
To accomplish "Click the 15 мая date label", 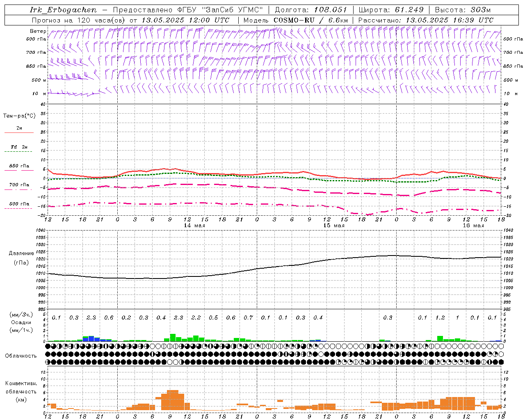I will tap(334, 226).
